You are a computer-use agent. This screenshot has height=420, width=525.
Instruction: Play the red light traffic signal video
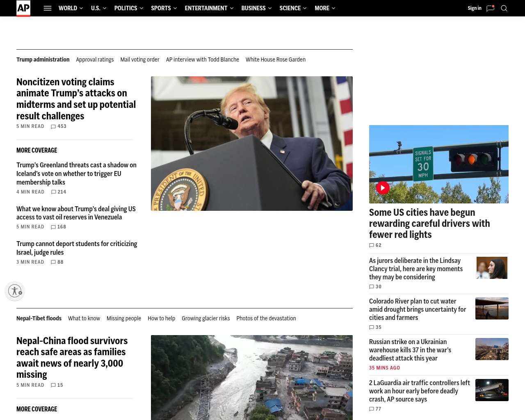[383, 188]
